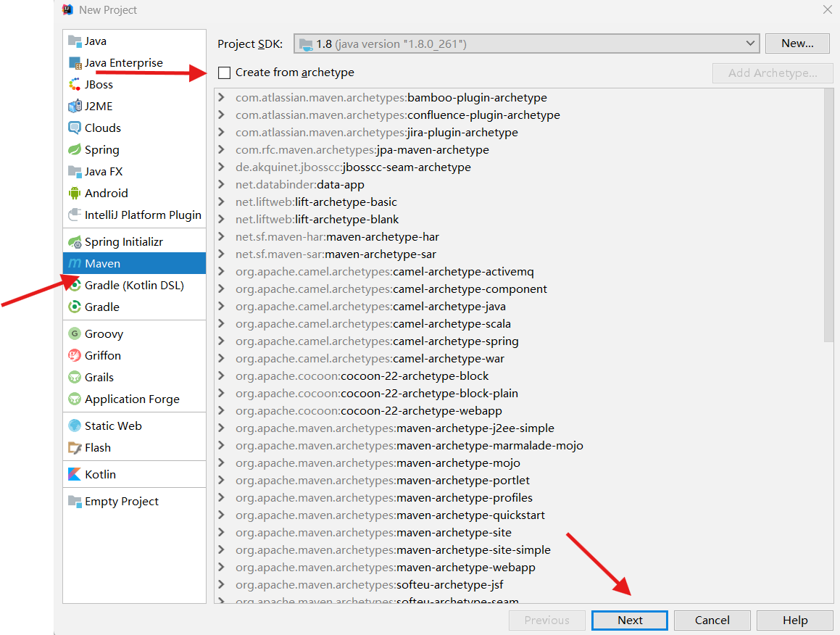Select camel-archetype-spring row
The image size is (840, 635).
519,341
